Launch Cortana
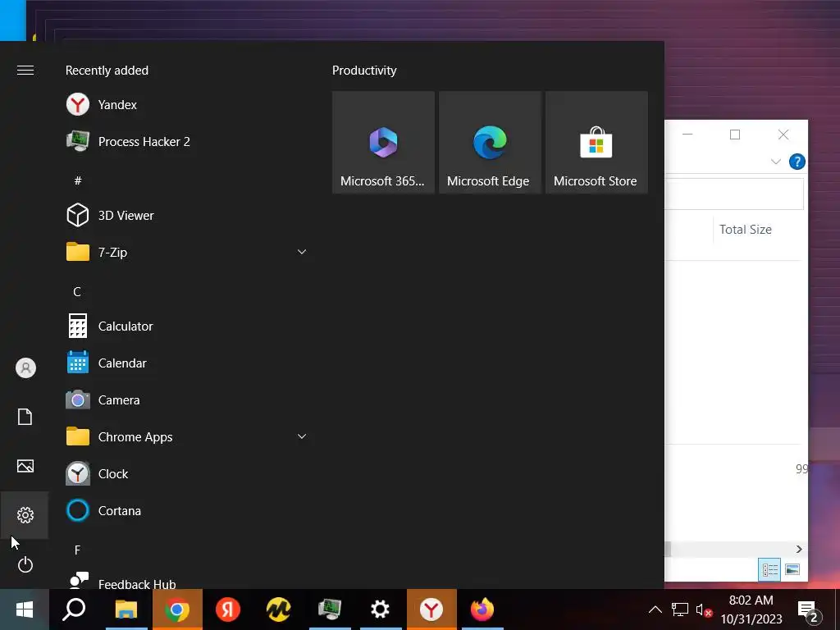840x630 pixels. [x=185, y=511]
